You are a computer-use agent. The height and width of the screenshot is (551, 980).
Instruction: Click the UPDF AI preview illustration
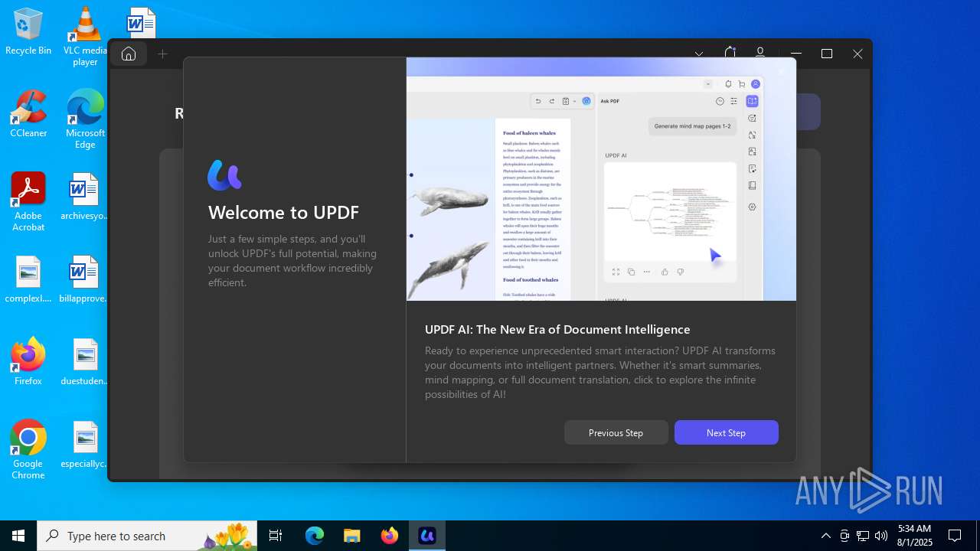(601, 179)
